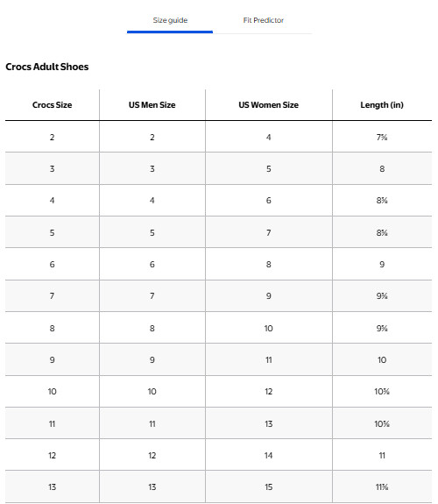Screen dimensions: 438x504
Task: Click Crocs Size 7 cell
Action: (x=52, y=295)
